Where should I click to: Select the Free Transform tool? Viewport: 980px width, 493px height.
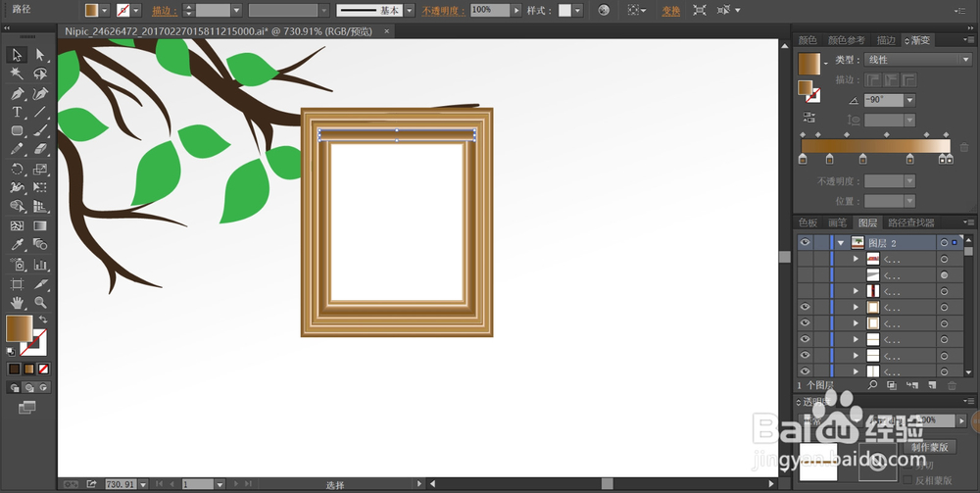pyautogui.click(x=40, y=187)
